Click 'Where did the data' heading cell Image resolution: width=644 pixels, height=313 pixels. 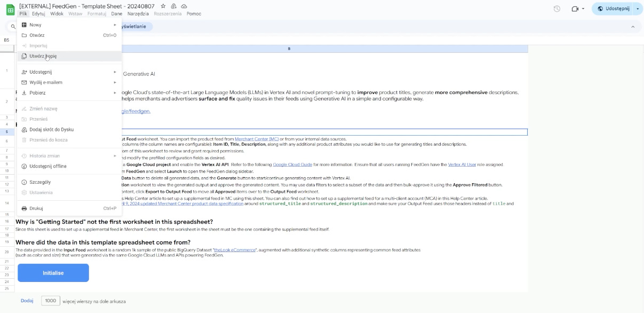click(103, 242)
